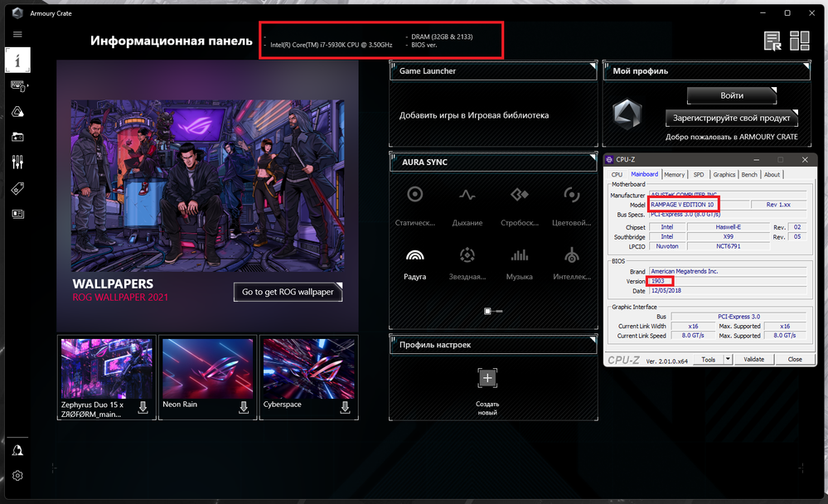The height and width of the screenshot is (504, 828).
Task: Switch to the Graphics tab in CPU-Z
Action: click(x=724, y=174)
